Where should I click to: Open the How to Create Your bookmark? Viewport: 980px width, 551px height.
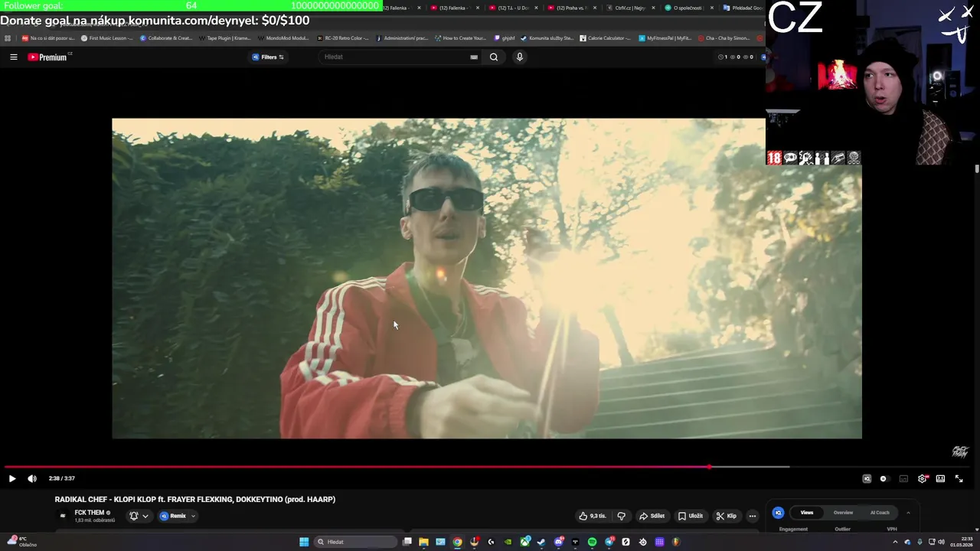(460, 37)
